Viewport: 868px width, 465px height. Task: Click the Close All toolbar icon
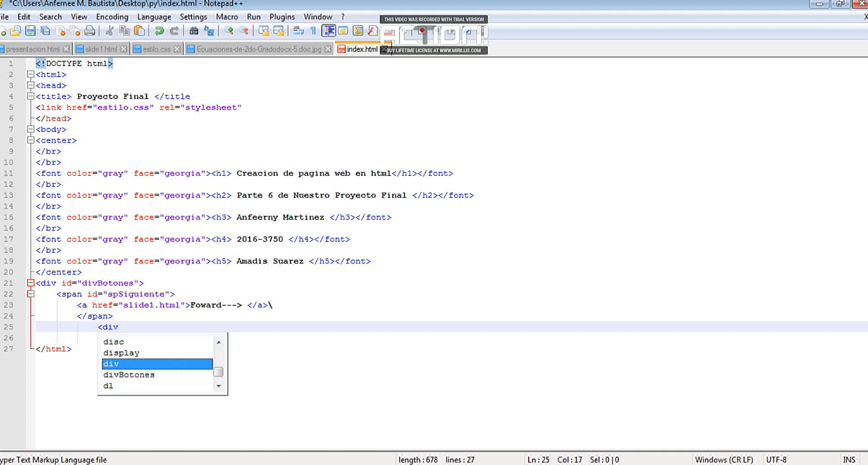tap(75, 31)
